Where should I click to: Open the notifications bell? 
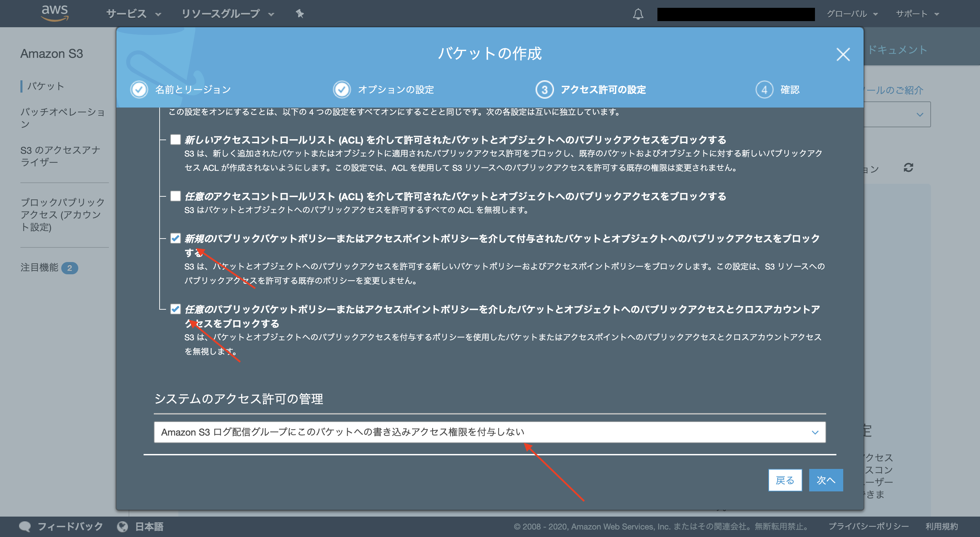(x=638, y=14)
